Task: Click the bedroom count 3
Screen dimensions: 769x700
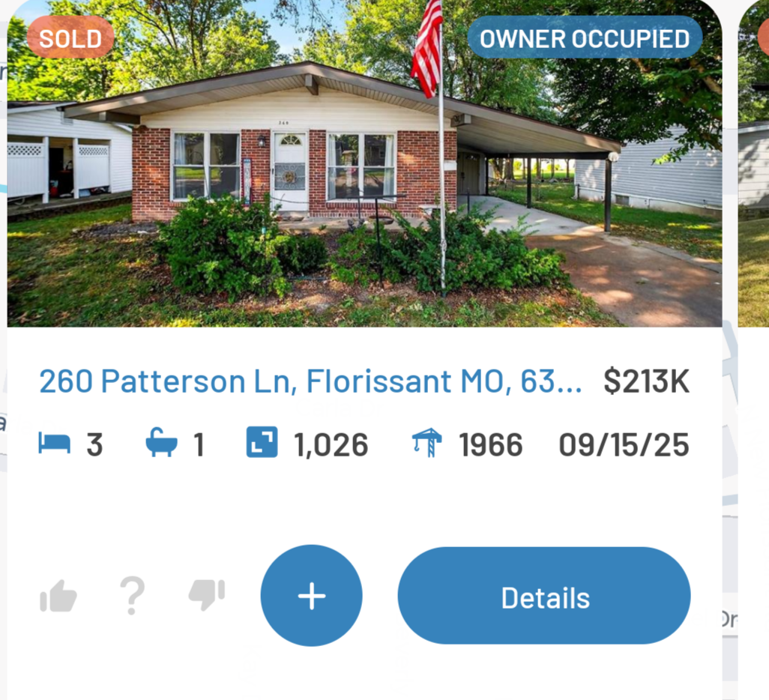Action: 94,445
